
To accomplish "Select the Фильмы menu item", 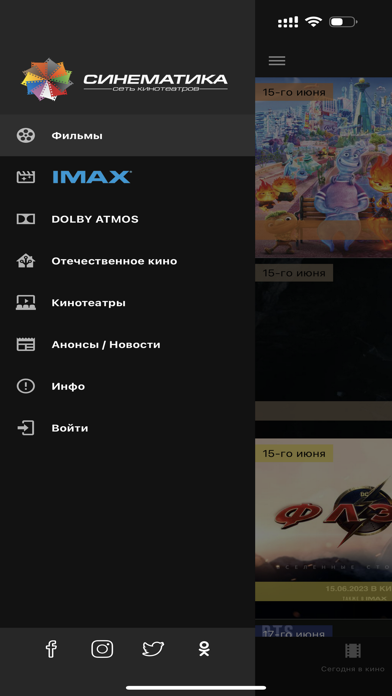I will pyautogui.click(x=127, y=135).
